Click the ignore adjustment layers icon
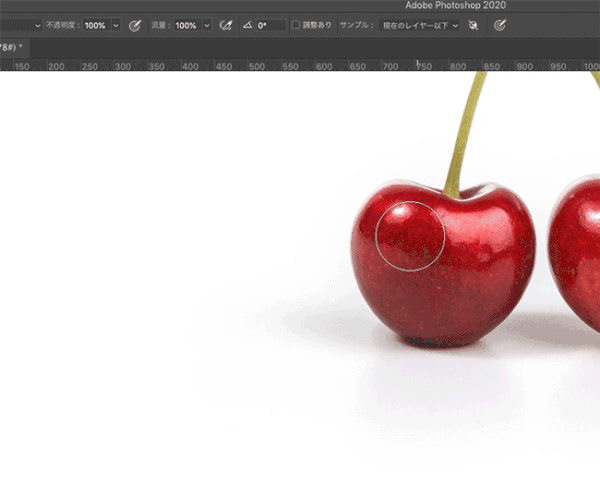The height and width of the screenshot is (491, 600). pyautogui.click(x=473, y=26)
